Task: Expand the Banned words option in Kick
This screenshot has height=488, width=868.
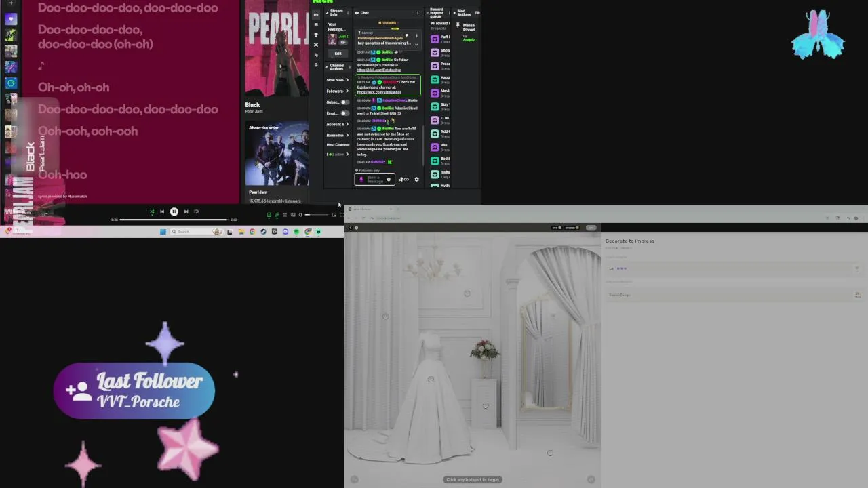Action: (338, 135)
